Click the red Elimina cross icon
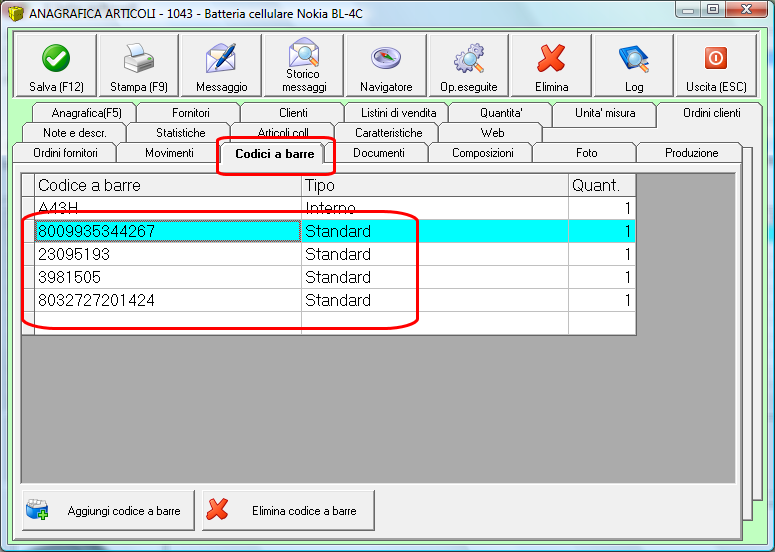Image resolution: width=775 pixels, height=552 pixels. pos(551,58)
